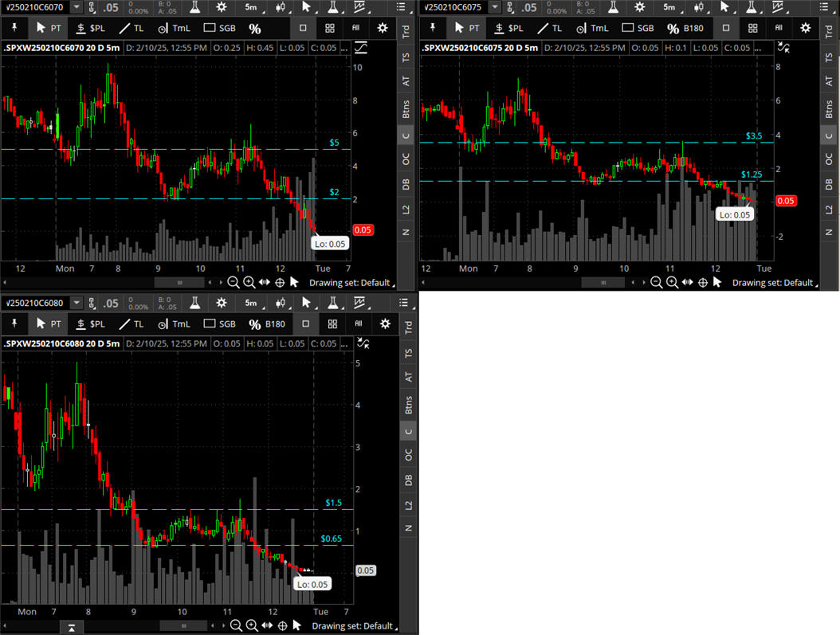The image size is (840, 635).
Task: Open Edit studies flask in the C6080 chart
Action: [195, 303]
